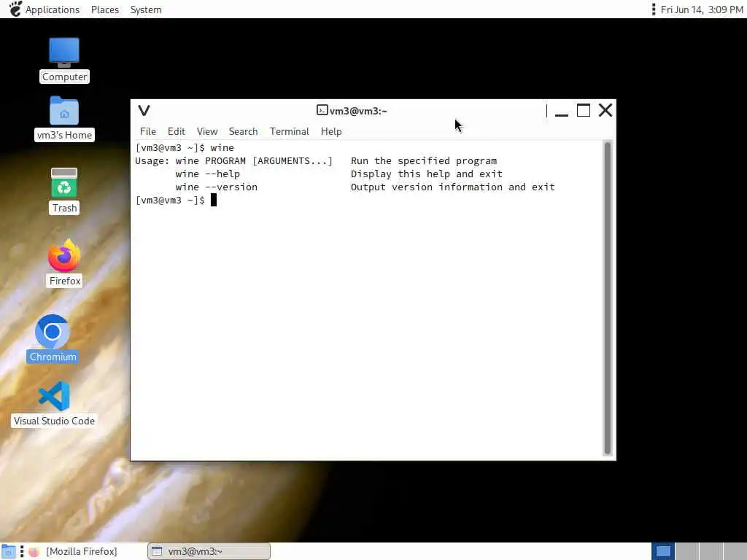Maximize the terminal window
Screen dimensions: 747x560
[x=584, y=111]
